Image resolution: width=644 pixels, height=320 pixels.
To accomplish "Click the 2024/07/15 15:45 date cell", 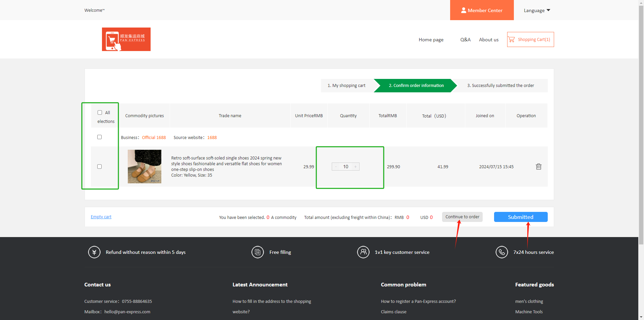I will pyautogui.click(x=496, y=167).
